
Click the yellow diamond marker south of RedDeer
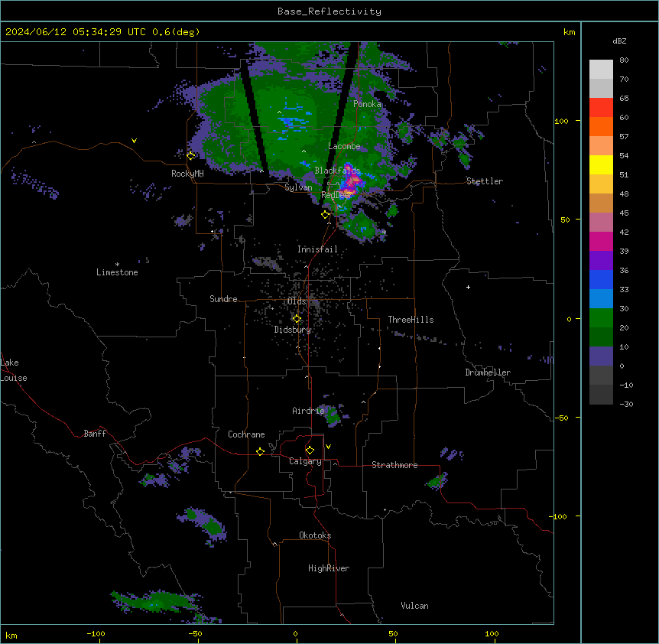tap(326, 215)
